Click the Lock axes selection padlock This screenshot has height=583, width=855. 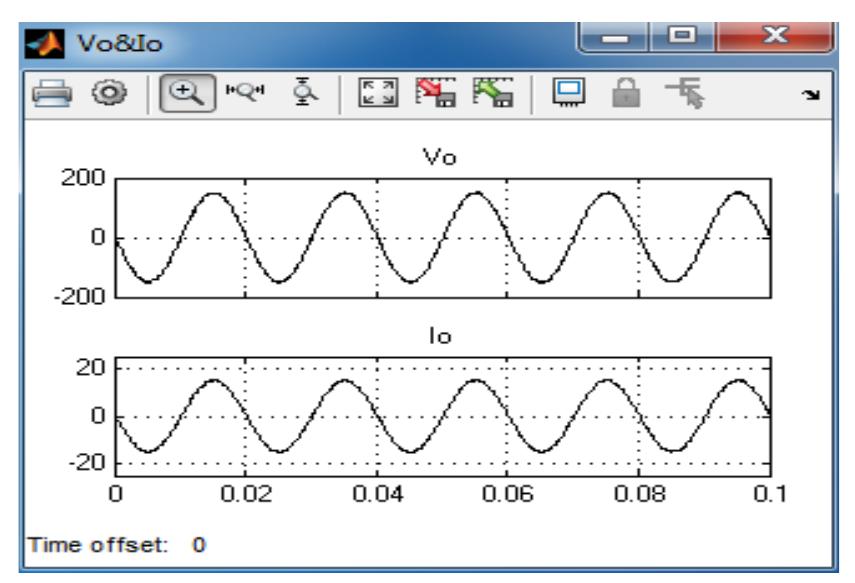(626, 93)
